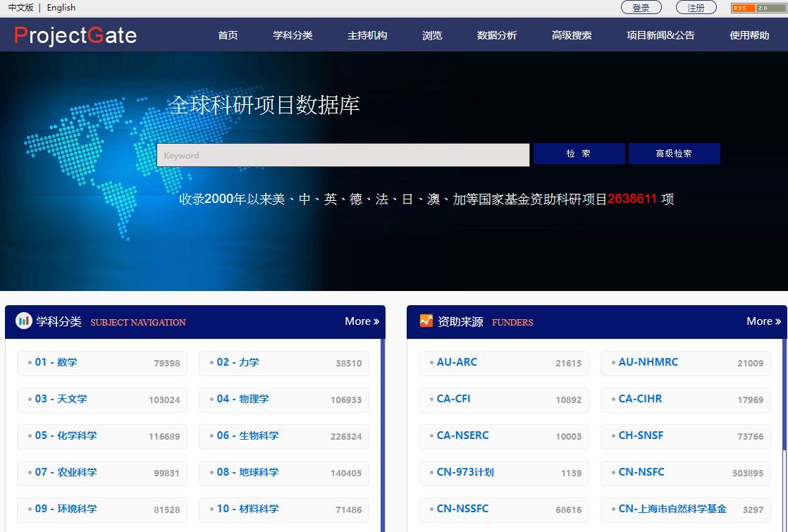Open the 主持机构 menu item
Viewport: 788px width, 532px height.
click(367, 35)
